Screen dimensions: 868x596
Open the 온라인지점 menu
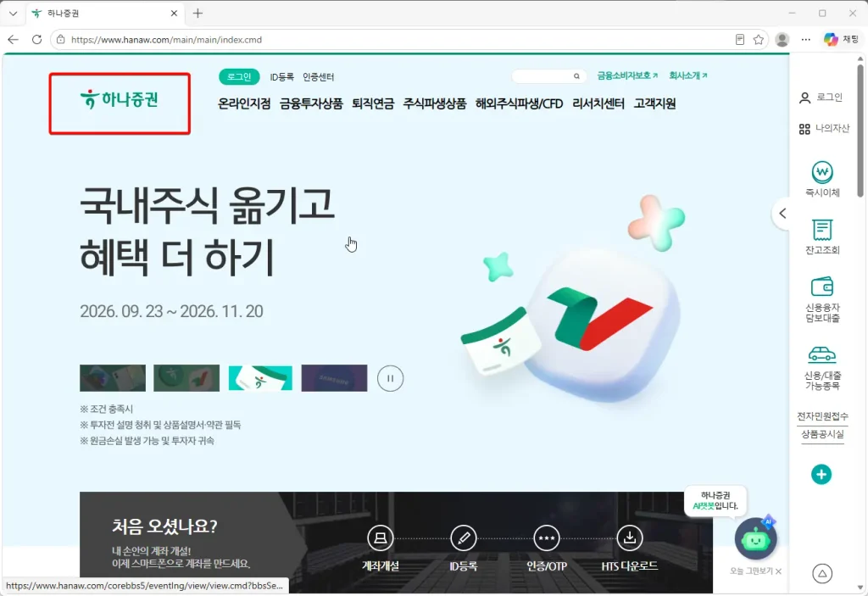[x=244, y=103]
